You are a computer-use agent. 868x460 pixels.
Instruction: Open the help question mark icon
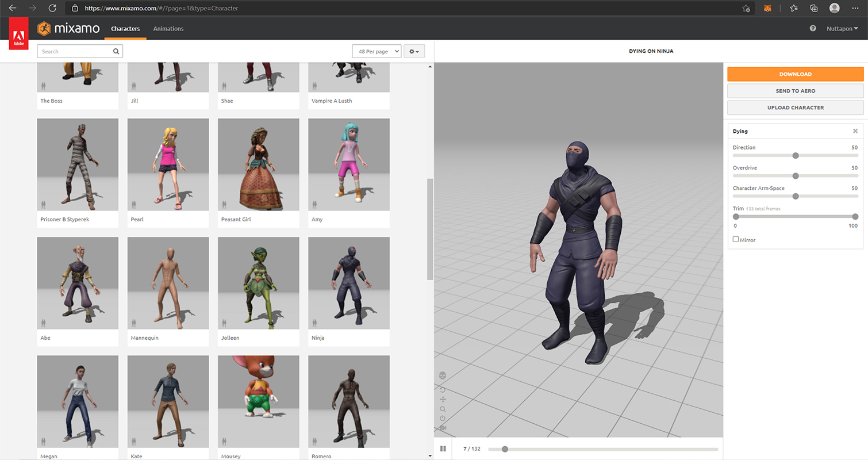click(813, 29)
